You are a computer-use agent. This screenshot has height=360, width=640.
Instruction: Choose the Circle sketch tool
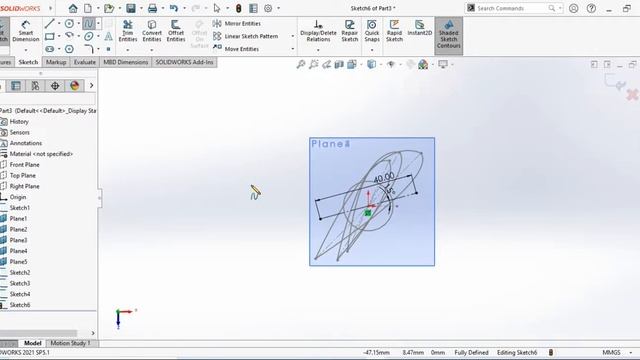tap(69, 24)
